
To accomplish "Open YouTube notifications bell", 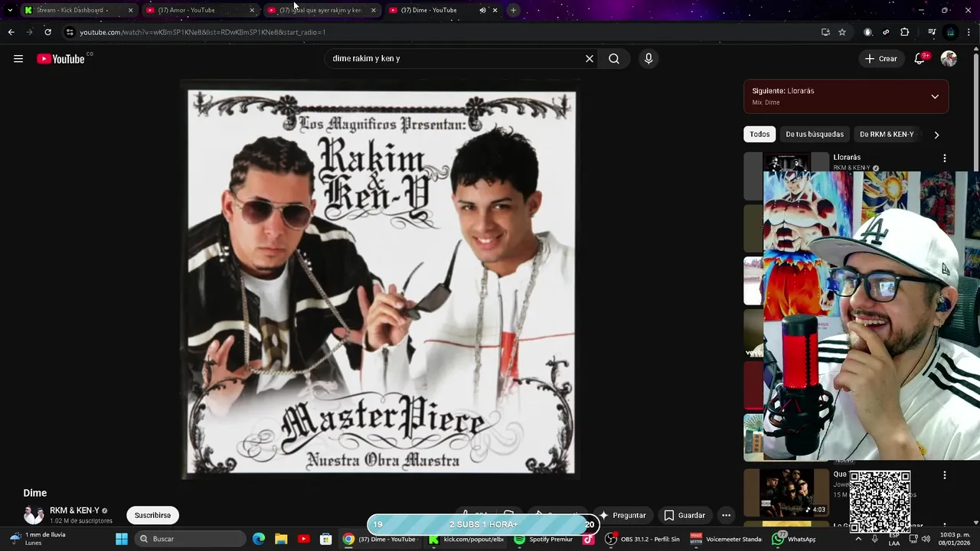I will pos(920,59).
